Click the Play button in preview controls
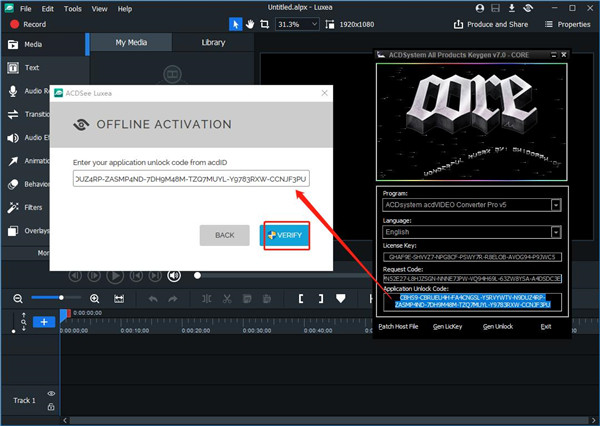Screen dimensions: 600x426 click(115, 276)
